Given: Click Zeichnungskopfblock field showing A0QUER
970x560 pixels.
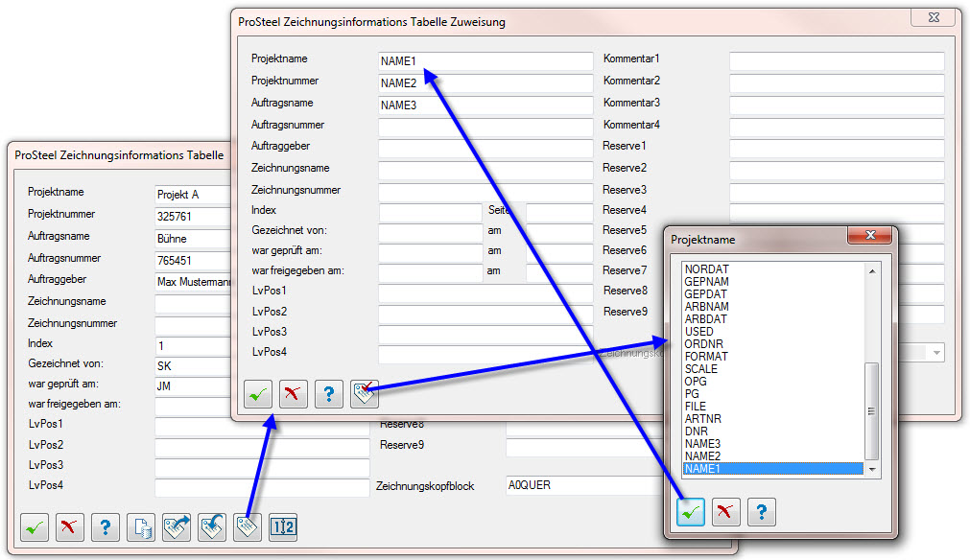Looking at the screenshot, I should [584, 485].
